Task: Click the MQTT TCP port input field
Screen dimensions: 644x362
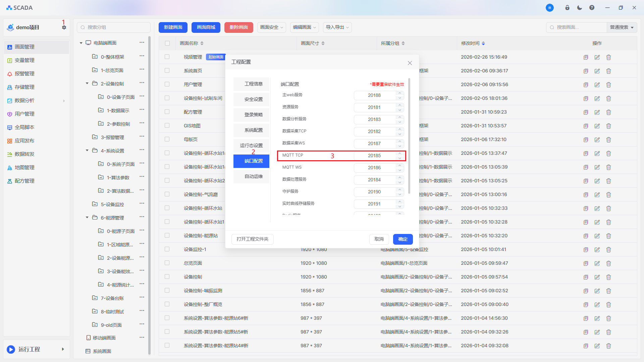Action: pyautogui.click(x=374, y=156)
